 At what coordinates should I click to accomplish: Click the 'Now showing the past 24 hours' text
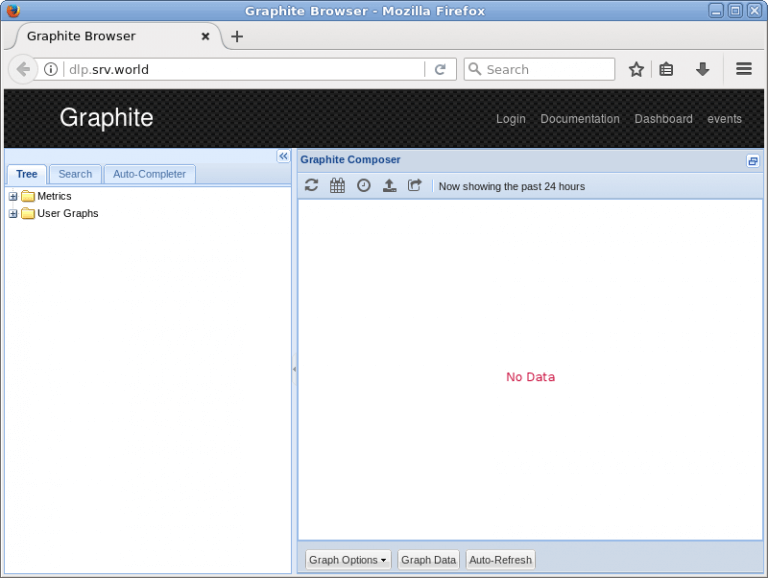pos(512,187)
